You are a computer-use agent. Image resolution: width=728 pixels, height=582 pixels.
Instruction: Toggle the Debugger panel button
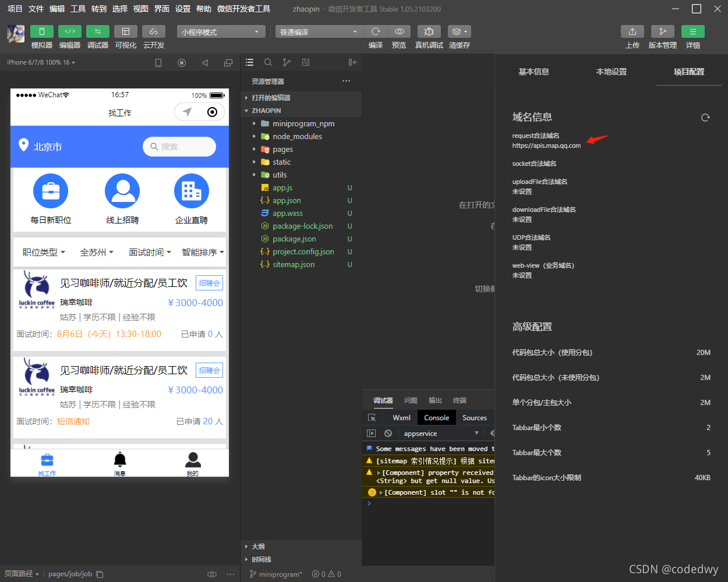tap(97, 31)
